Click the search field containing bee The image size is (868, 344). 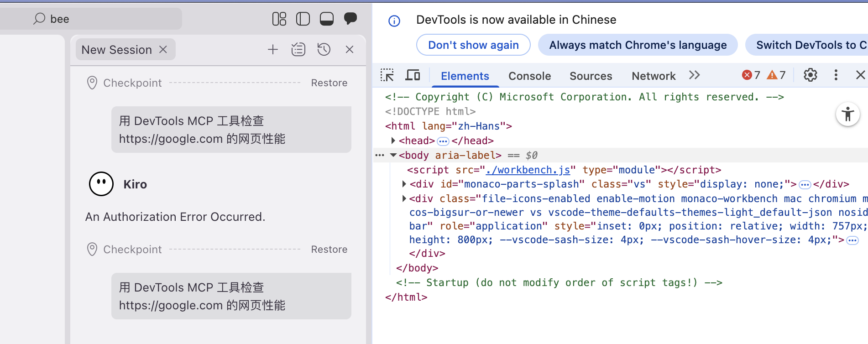(105, 19)
